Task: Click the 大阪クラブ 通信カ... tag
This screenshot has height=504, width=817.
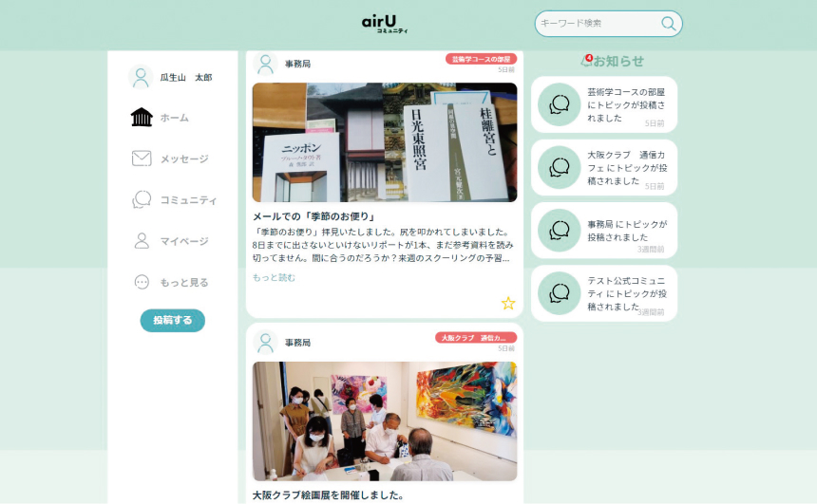Action: click(476, 337)
